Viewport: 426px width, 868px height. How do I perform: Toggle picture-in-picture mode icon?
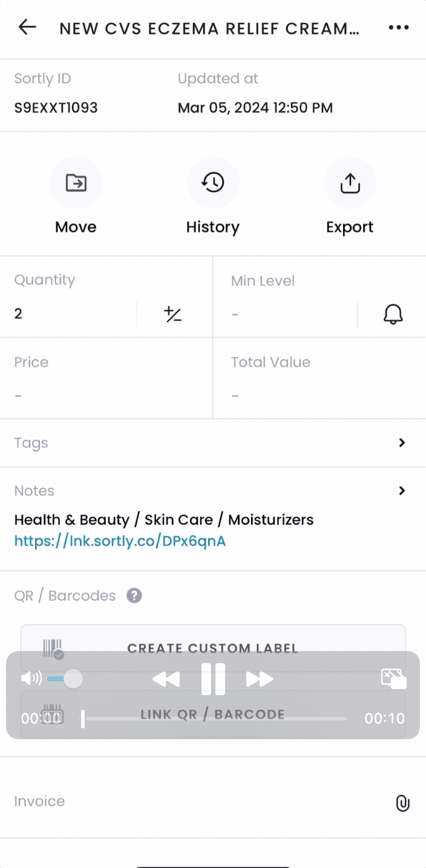(394, 679)
